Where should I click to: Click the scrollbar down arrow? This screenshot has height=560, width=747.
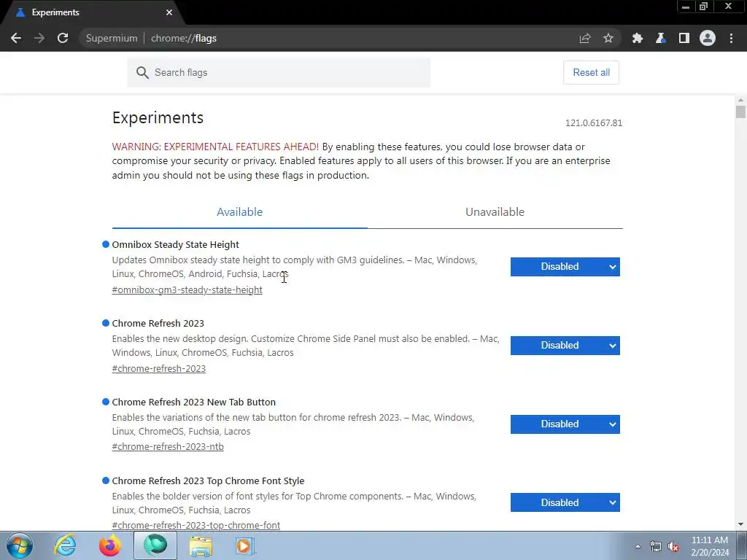[x=740, y=525]
